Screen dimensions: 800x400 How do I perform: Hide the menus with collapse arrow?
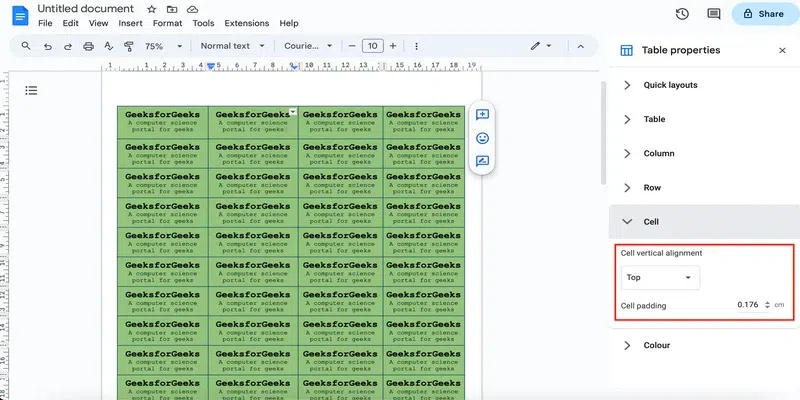[581, 46]
